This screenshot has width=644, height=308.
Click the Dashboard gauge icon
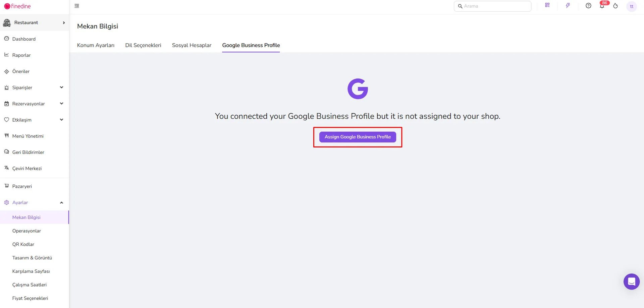pyautogui.click(x=6, y=39)
